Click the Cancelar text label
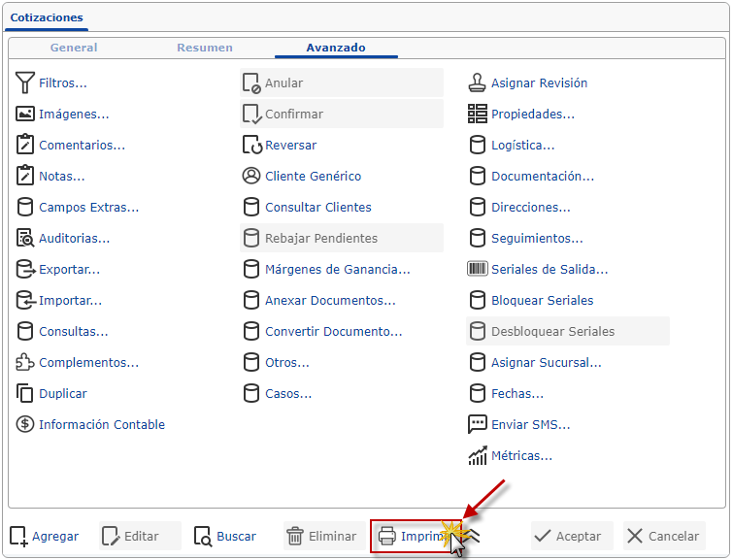The image size is (733, 560). point(673,536)
